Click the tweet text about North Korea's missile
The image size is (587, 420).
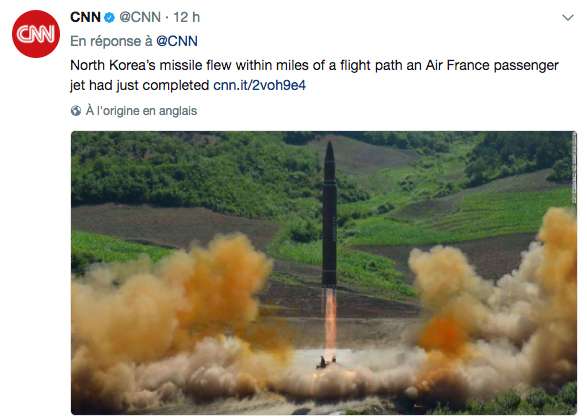point(314,75)
